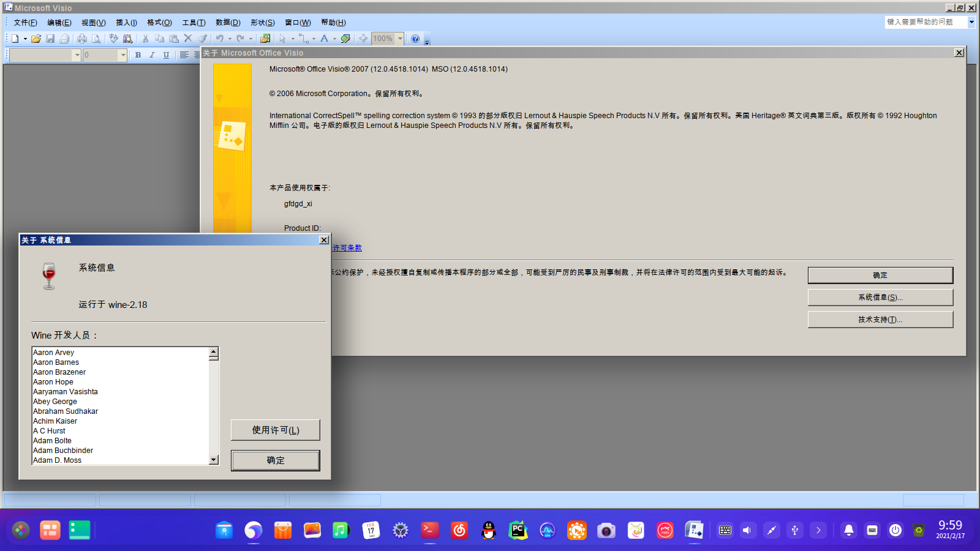Expand the zoom percentage dropdown
The height and width of the screenshot is (551, 980).
[x=400, y=39]
